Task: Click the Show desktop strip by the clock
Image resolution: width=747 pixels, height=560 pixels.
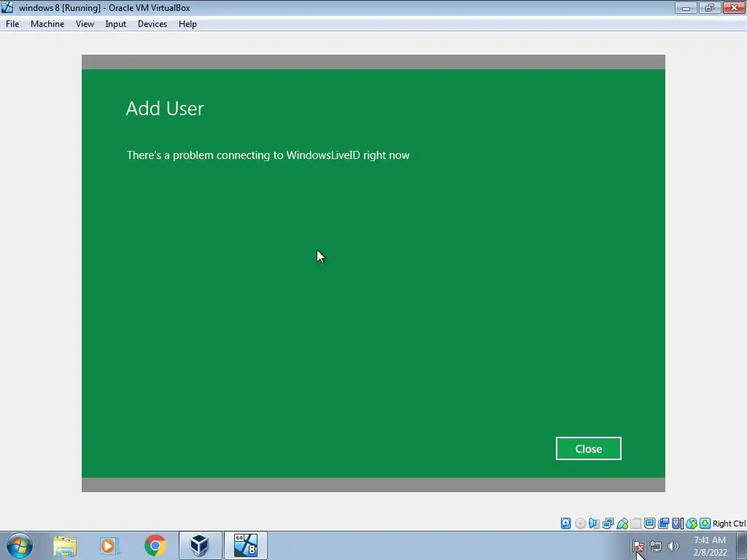Action: click(742, 545)
